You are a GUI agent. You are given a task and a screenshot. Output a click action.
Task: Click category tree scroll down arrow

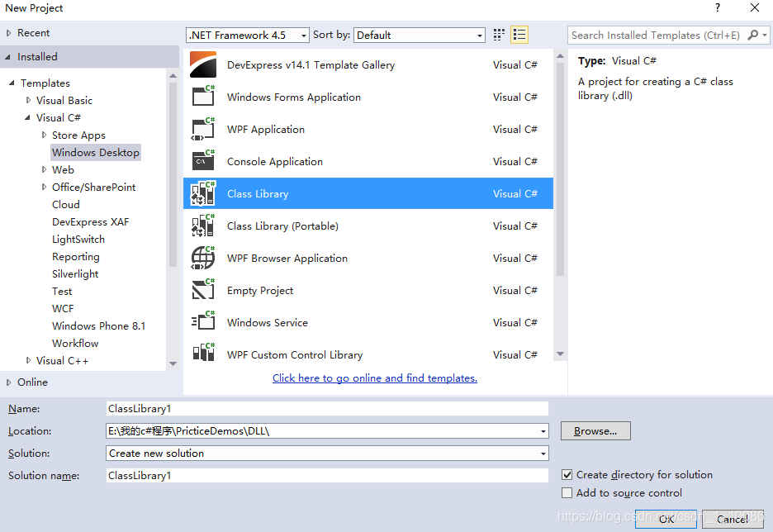[x=173, y=363]
